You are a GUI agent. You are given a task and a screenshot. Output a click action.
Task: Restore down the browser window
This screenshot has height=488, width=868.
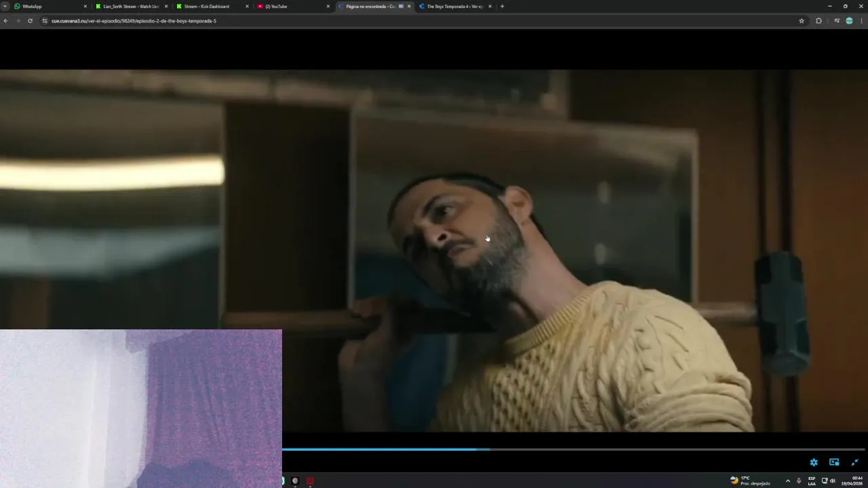[x=845, y=6]
